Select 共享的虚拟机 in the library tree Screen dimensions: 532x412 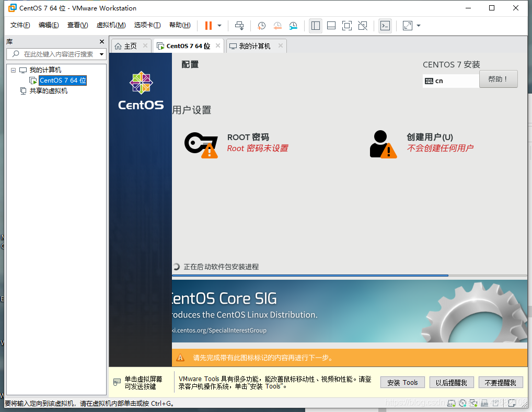[x=48, y=90]
